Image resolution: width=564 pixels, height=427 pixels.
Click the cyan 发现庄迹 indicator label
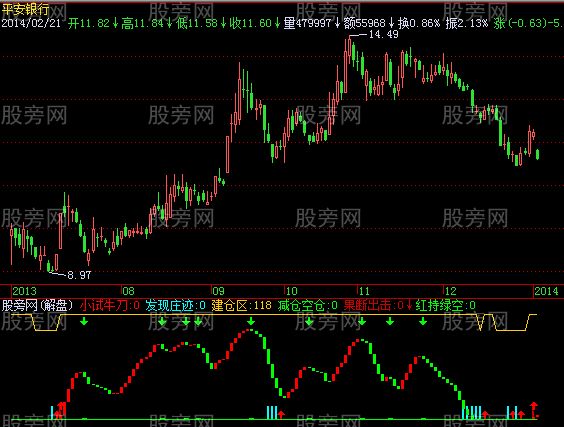tap(169, 306)
